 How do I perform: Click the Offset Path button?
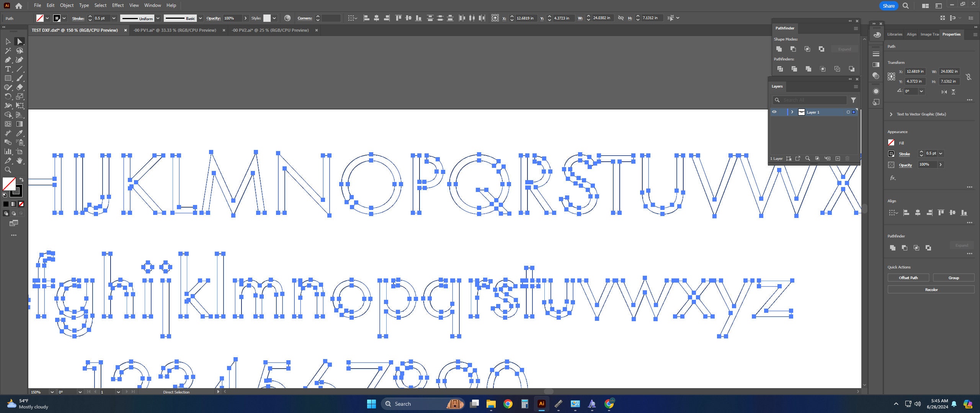pyautogui.click(x=908, y=278)
